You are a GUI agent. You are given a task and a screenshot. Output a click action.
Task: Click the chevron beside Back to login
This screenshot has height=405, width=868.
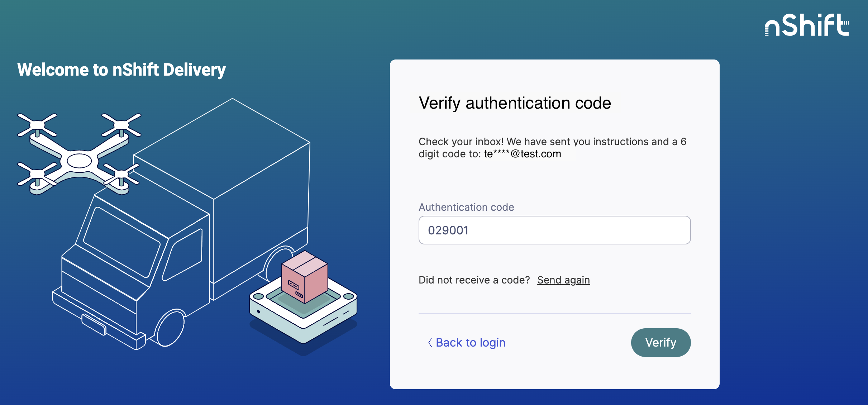point(430,343)
